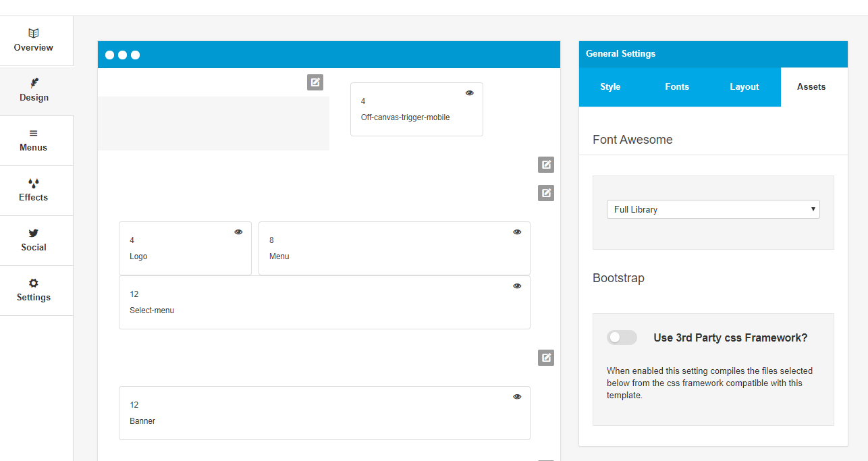This screenshot has width=868, height=461.
Task: Select the Off-canvas-trigger-mobile layout block
Action: point(416,109)
